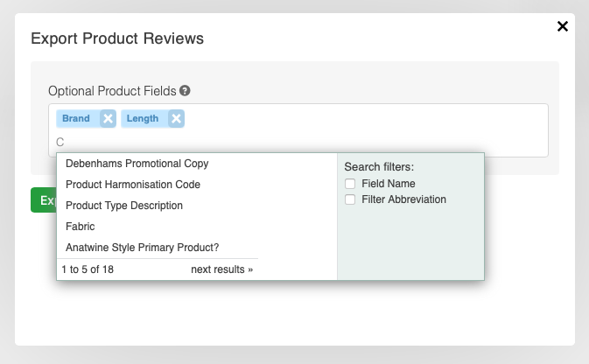Tick the Filter Abbreviation checkbox

[350, 199]
